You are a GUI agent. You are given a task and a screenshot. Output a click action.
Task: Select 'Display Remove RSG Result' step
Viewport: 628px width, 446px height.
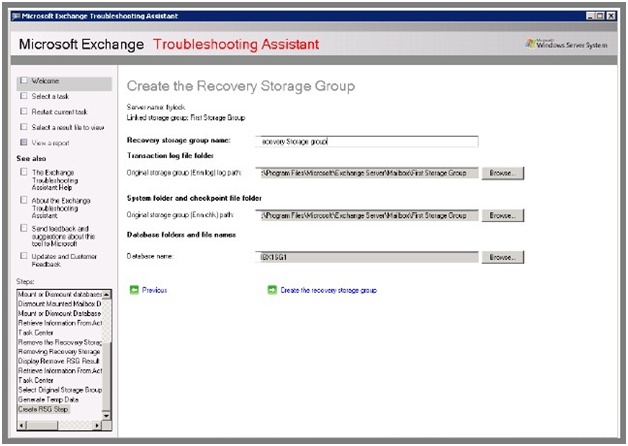point(60,361)
